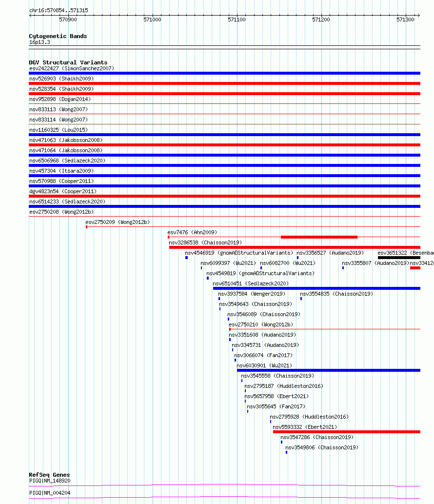The height and width of the screenshot is (504, 434).
Task: Open the nsv528354 (Shaikh2009) variant
Action: pyautogui.click(x=61, y=89)
